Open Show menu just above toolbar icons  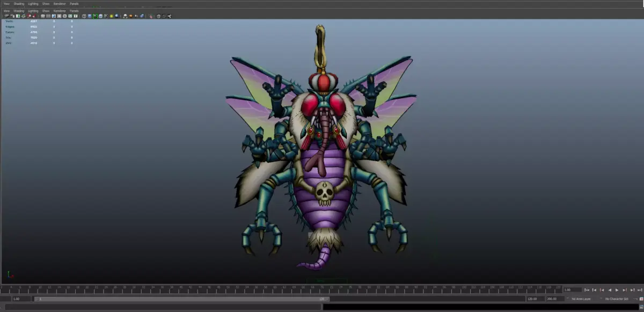(x=46, y=11)
